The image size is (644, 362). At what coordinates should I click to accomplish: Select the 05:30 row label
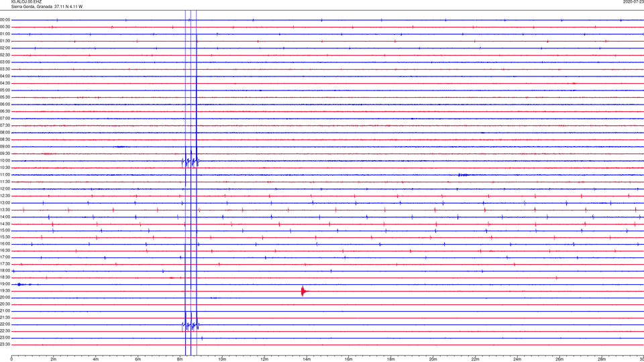[5, 97]
